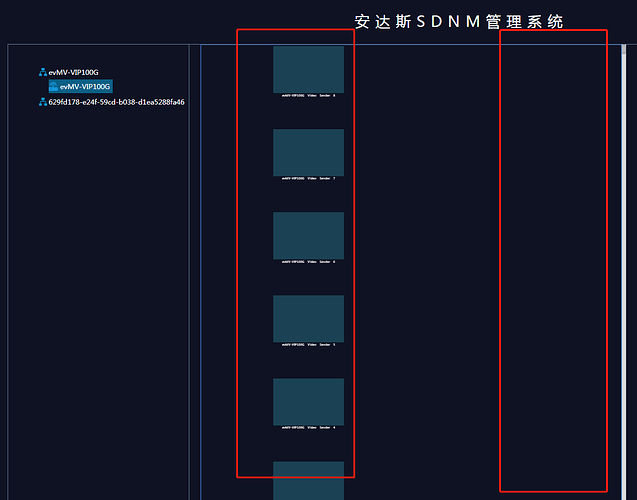The width and height of the screenshot is (637, 500).
Task: Select the root evMV-VIP100G tree label
Action: (73, 72)
